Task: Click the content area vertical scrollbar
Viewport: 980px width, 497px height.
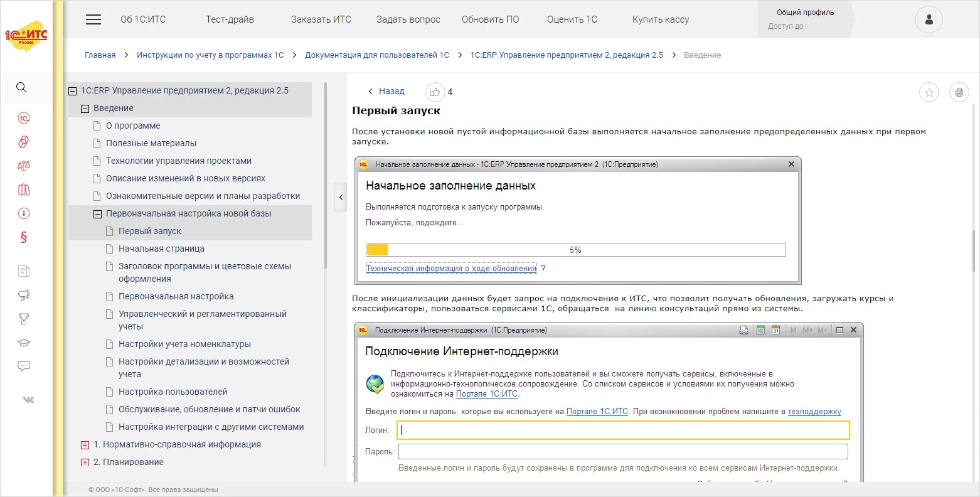Action: point(974,251)
